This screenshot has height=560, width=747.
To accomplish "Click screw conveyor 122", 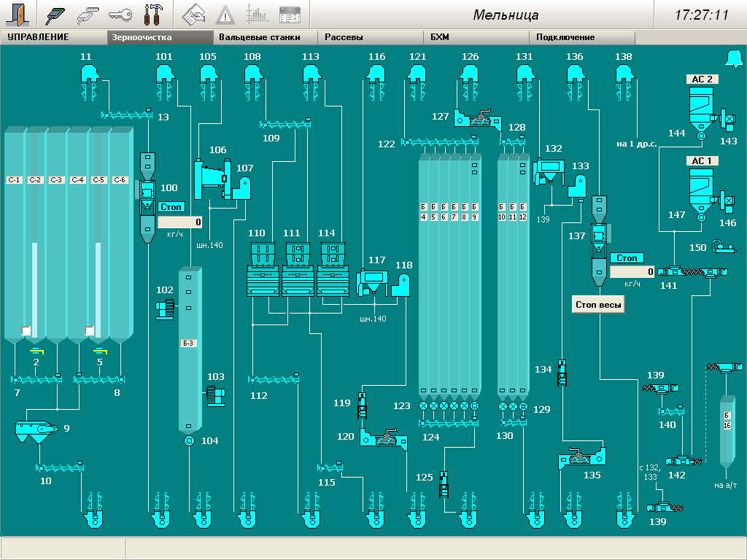I will point(441,143).
